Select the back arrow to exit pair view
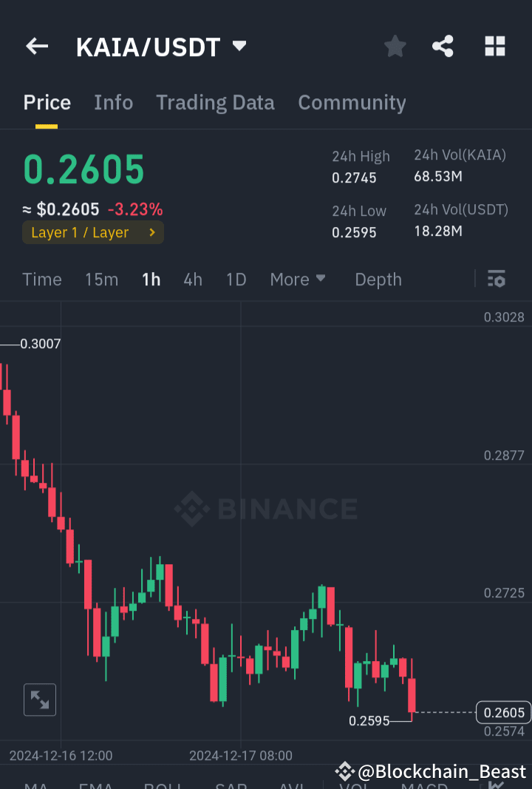This screenshot has height=789, width=532. pyautogui.click(x=36, y=46)
